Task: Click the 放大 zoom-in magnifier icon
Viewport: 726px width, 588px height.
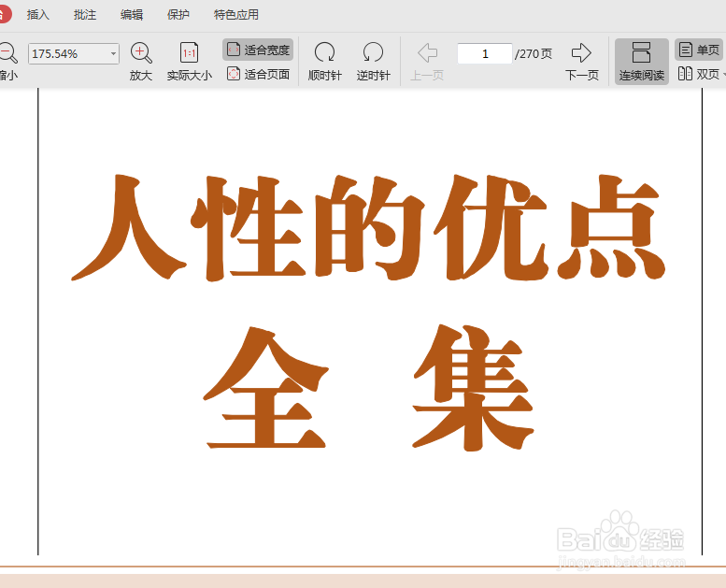Action: pos(141,52)
